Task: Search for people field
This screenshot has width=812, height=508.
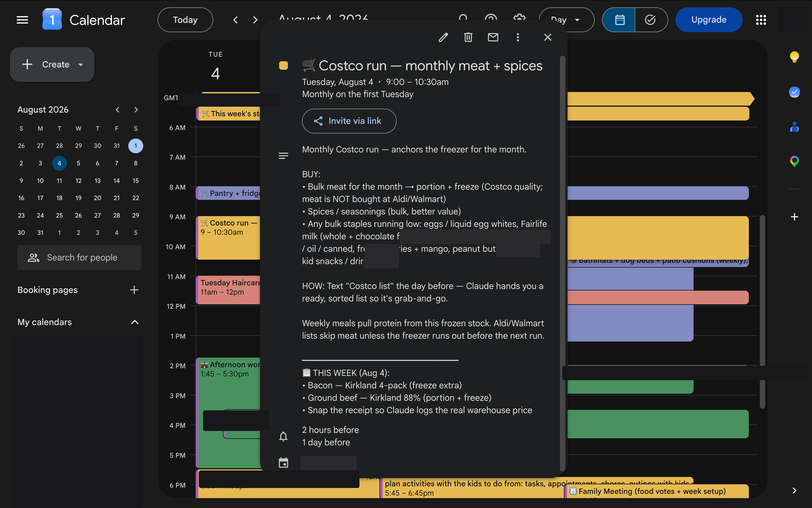Action: [80, 258]
